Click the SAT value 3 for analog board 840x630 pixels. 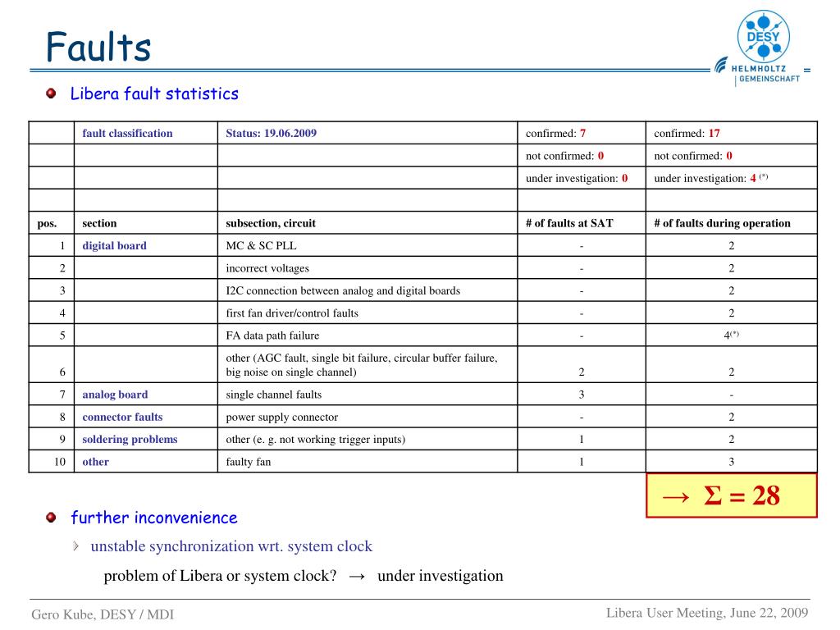pyautogui.click(x=582, y=395)
